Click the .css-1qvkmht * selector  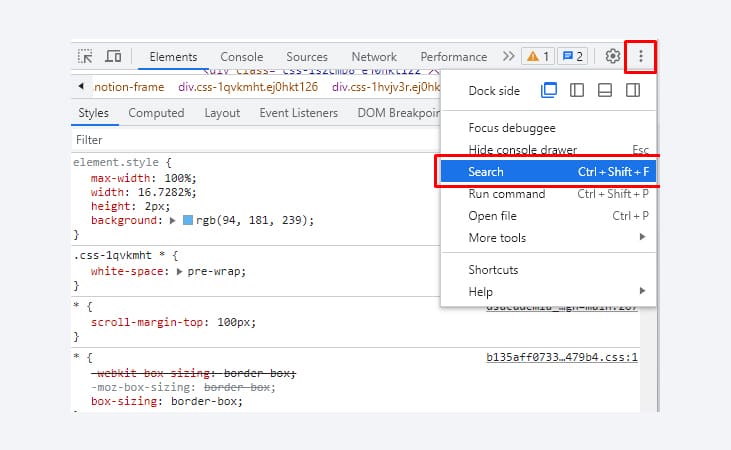coord(119,256)
